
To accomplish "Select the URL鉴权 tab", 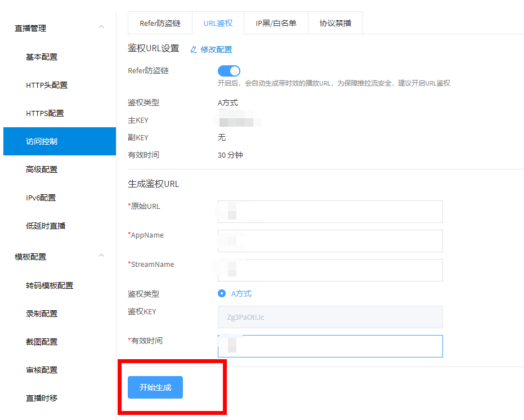I will click(x=218, y=24).
